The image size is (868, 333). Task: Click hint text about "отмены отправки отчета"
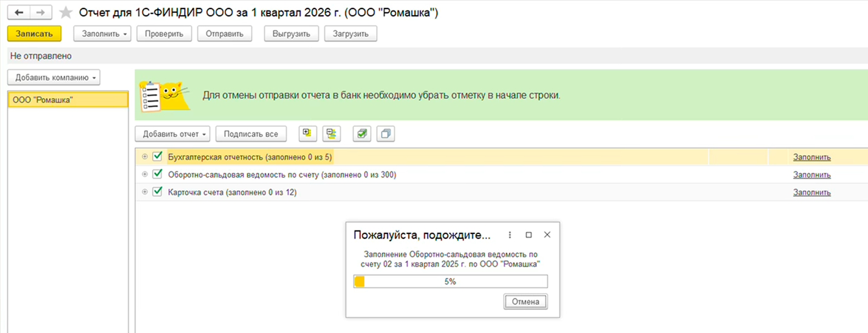(381, 95)
